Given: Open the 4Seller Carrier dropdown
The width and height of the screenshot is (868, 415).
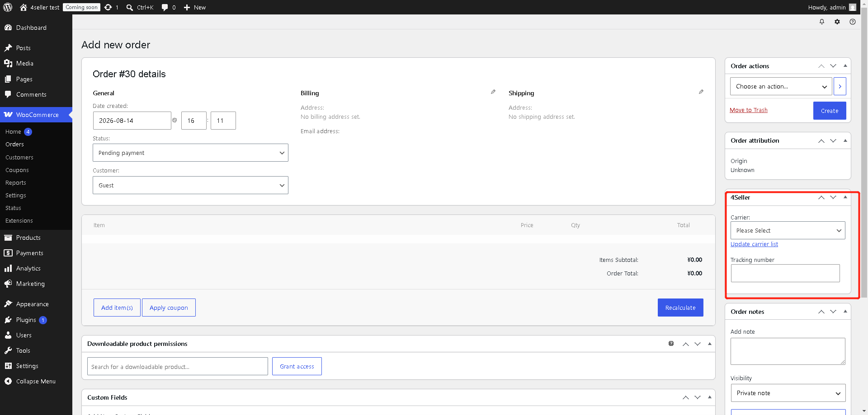Looking at the screenshot, I should click(788, 230).
